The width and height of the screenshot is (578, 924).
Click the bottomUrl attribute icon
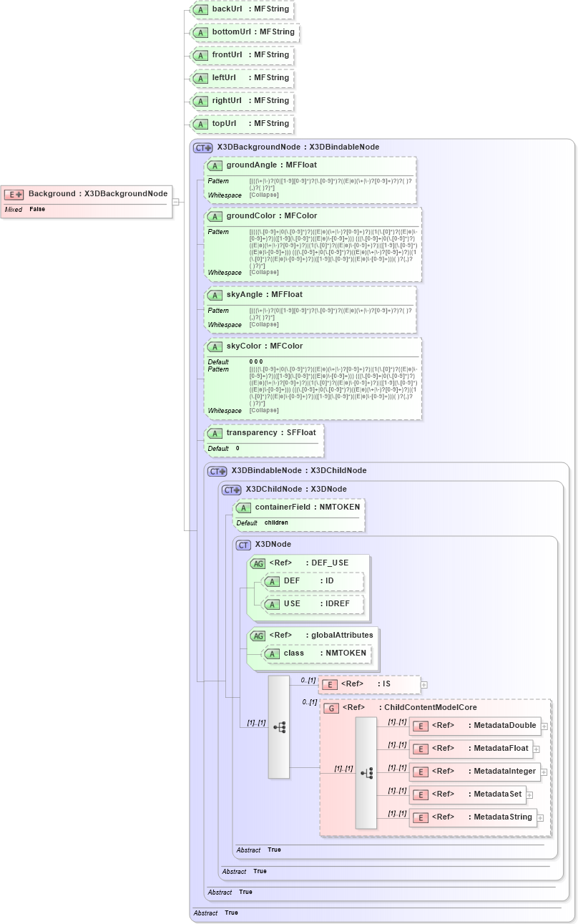tap(201, 32)
